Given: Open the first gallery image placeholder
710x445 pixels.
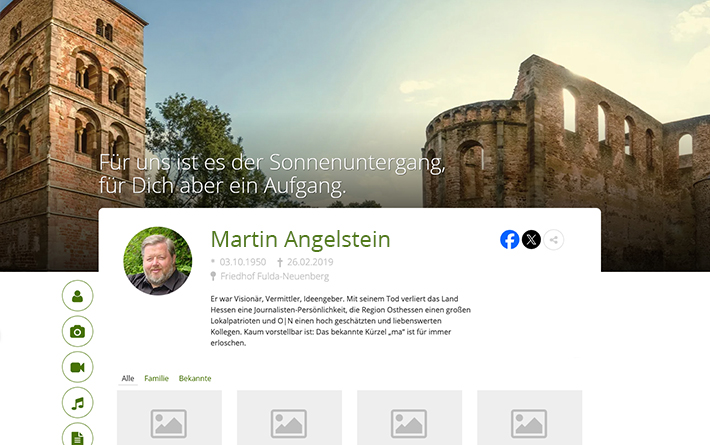Looking at the screenshot, I should pyautogui.click(x=169, y=419).
